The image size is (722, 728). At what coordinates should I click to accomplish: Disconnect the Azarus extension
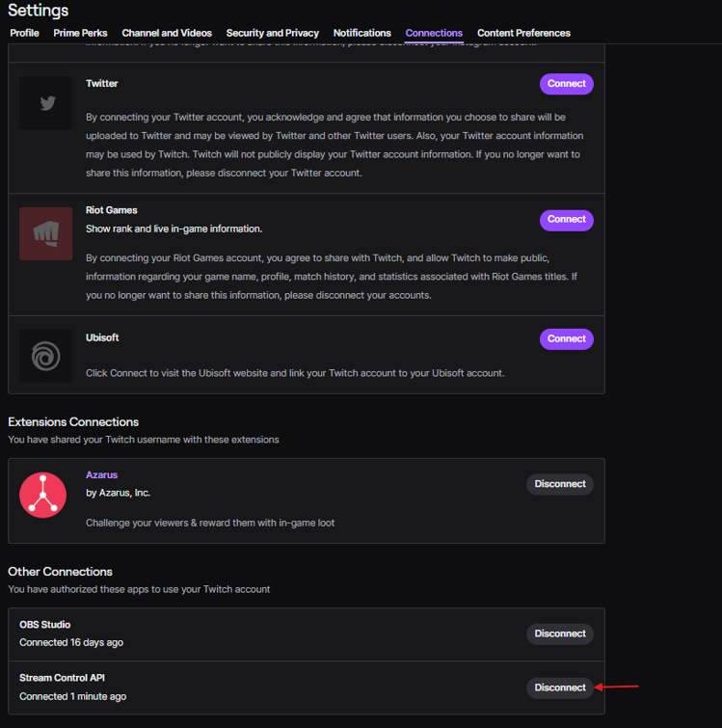[560, 484]
